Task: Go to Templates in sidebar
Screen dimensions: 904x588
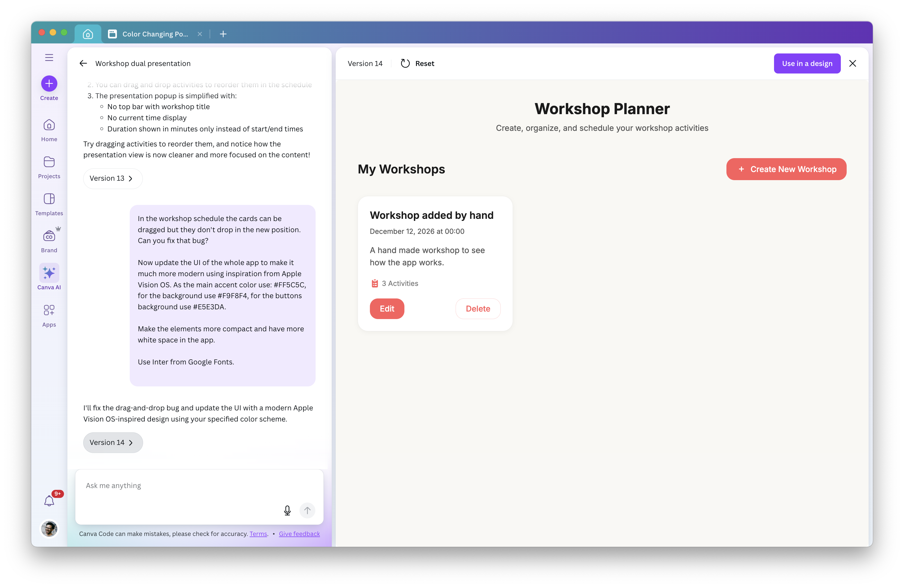Action: click(49, 204)
